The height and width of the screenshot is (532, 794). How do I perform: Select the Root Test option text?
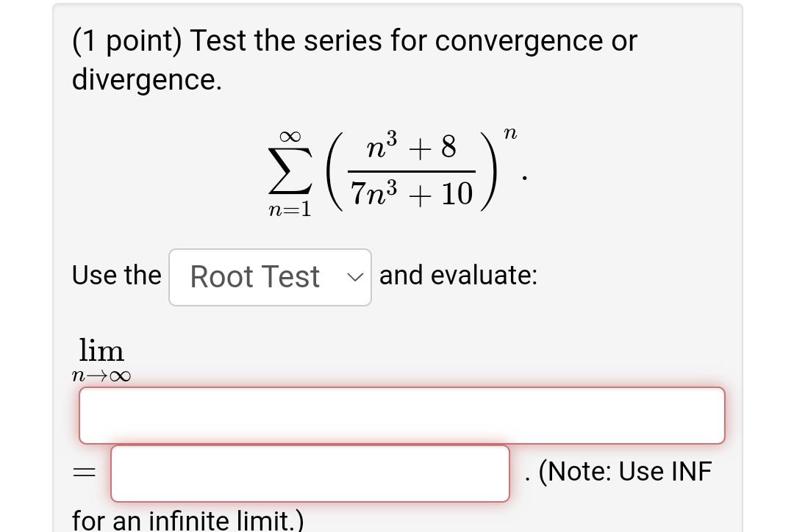pos(254,277)
